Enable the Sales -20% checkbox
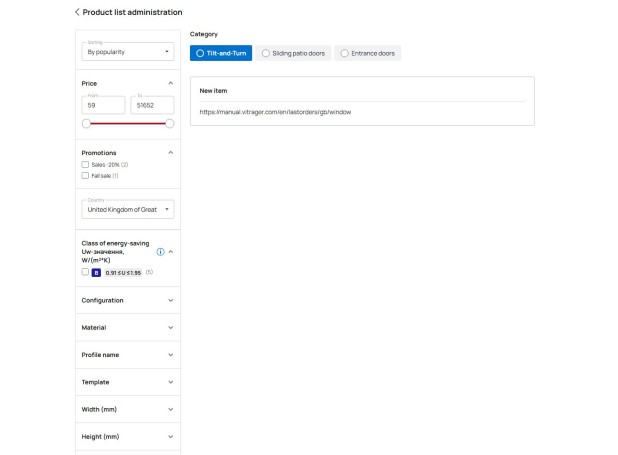The height and width of the screenshot is (455, 618). coord(85,164)
